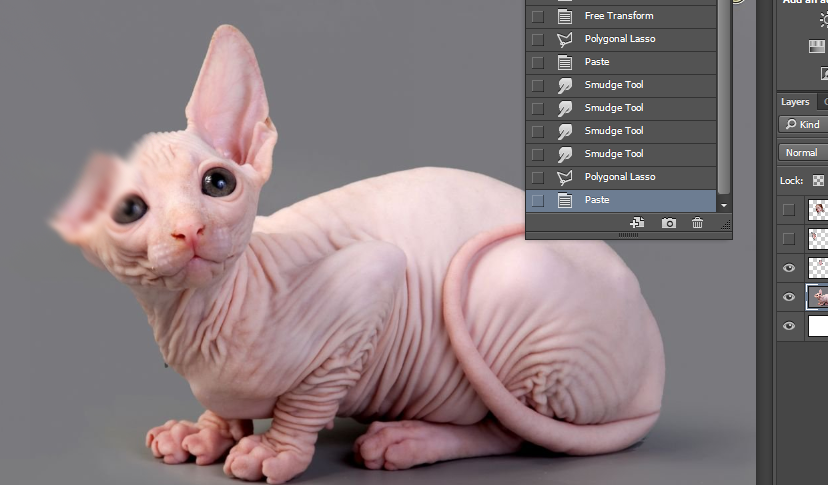The width and height of the screenshot is (828, 485).
Task: Tick the source box beside highlighted Paste state
Action: pyautogui.click(x=538, y=200)
